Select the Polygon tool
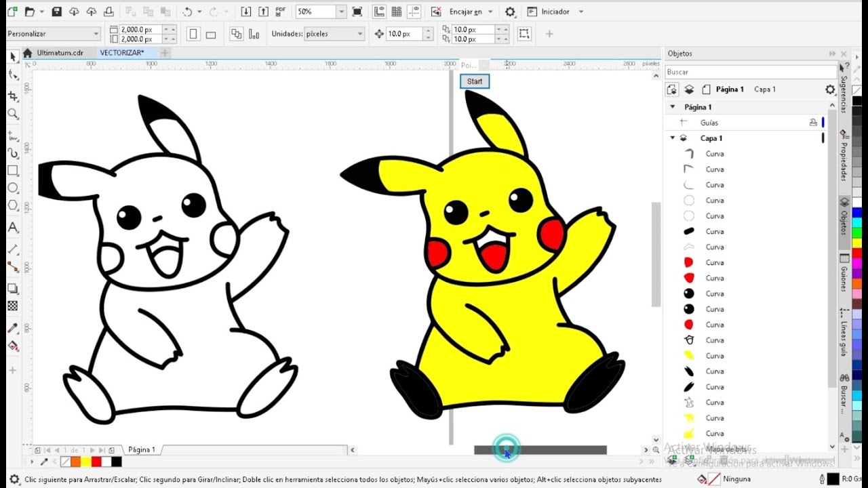 (13, 205)
